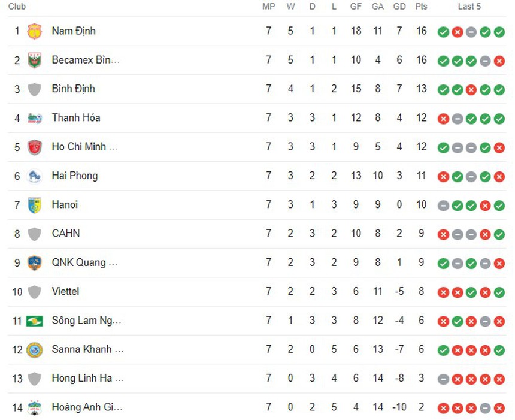
Task: Click Hong Linh Ha's draw result dot
Action: [443, 379]
